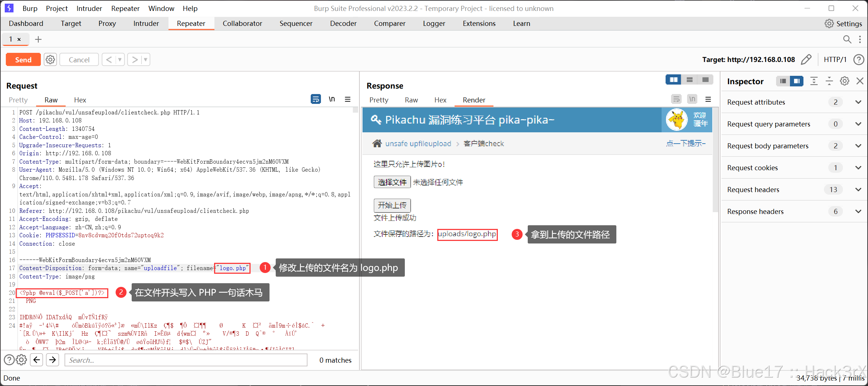Select top-bottom split layout
This screenshot has width=868, height=386.
tap(689, 79)
